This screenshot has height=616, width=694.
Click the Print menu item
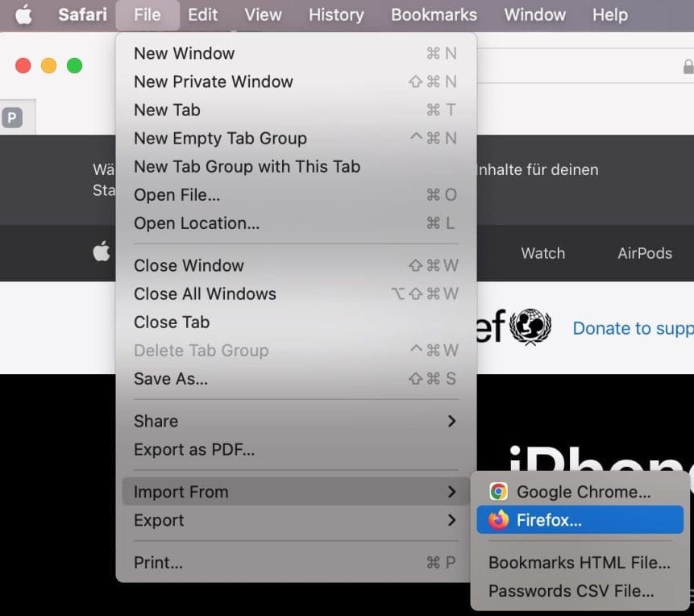(x=158, y=562)
